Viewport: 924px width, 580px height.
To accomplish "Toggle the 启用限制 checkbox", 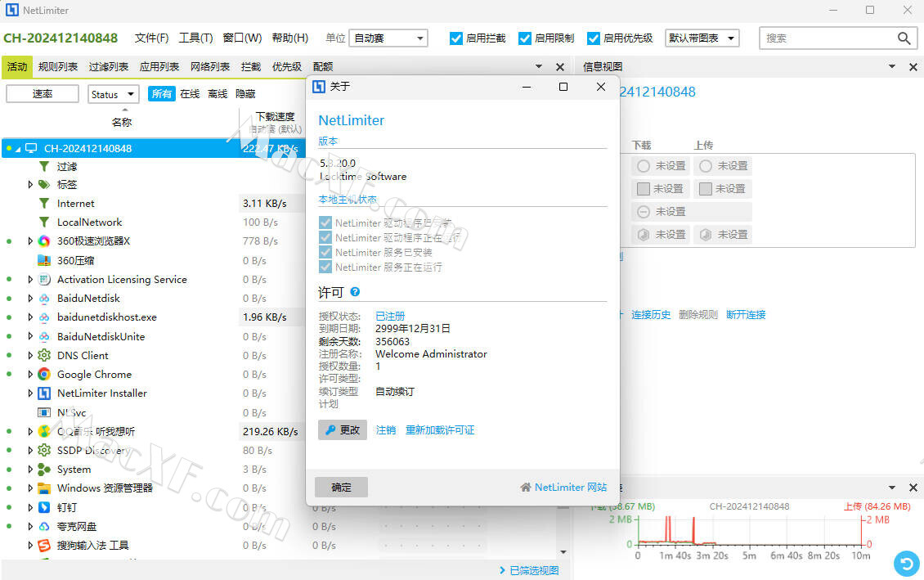I will click(524, 38).
